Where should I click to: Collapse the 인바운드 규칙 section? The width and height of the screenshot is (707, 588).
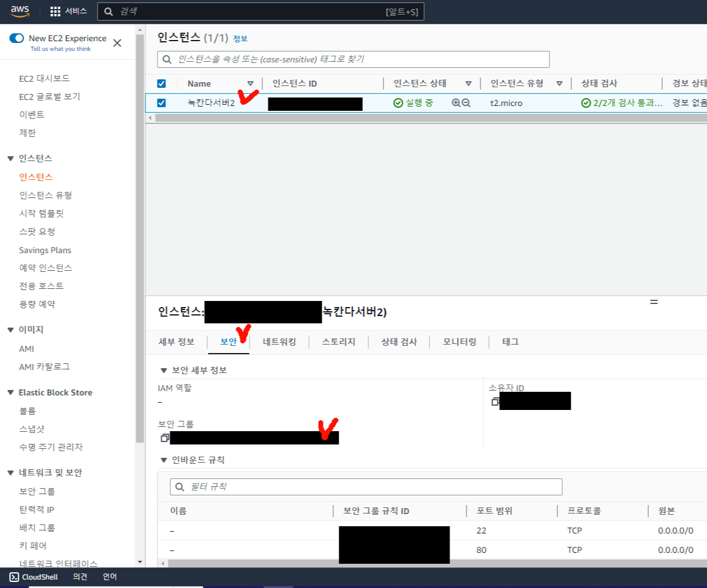tap(164, 460)
